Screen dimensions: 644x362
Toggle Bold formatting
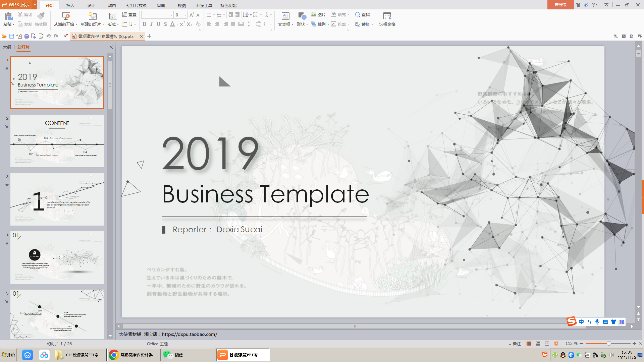click(145, 24)
